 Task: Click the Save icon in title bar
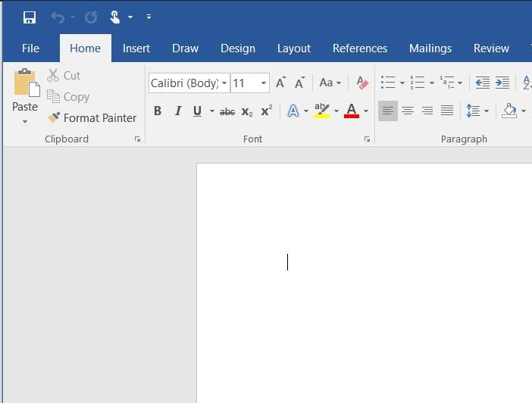pos(30,17)
